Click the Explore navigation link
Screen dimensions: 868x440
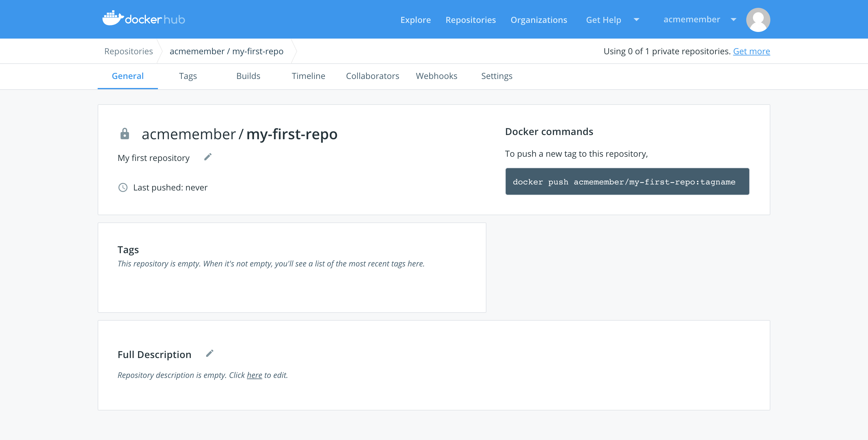click(415, 19)
